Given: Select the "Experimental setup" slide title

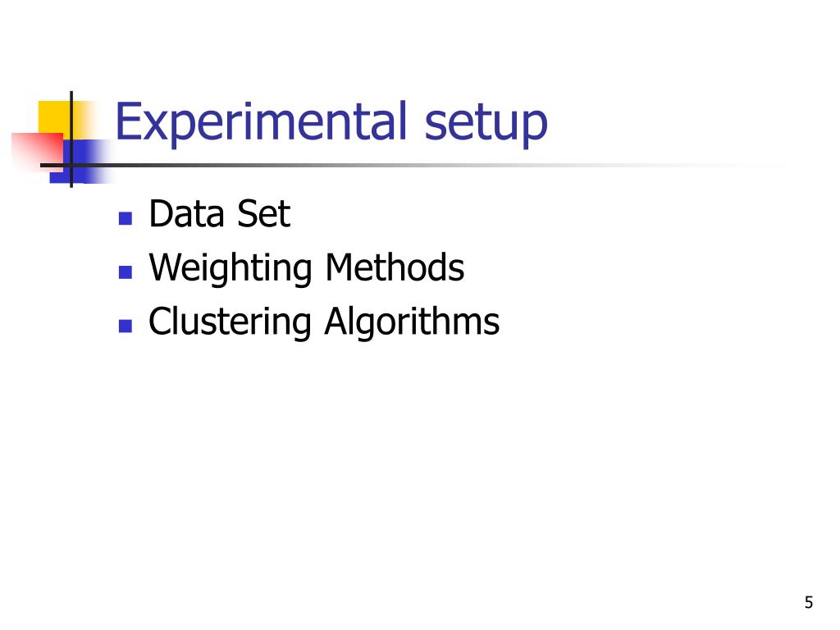Looking at the screenshot, I should coord(331,123).
